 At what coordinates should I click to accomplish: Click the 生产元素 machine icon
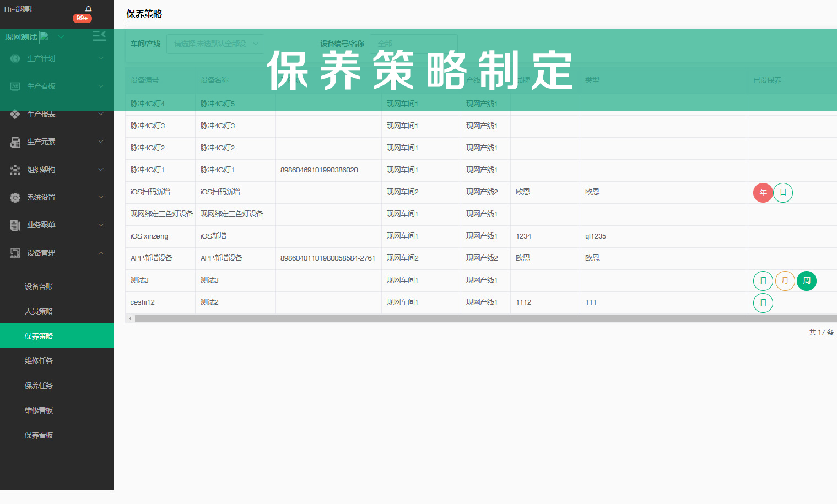tap(14, 142)
